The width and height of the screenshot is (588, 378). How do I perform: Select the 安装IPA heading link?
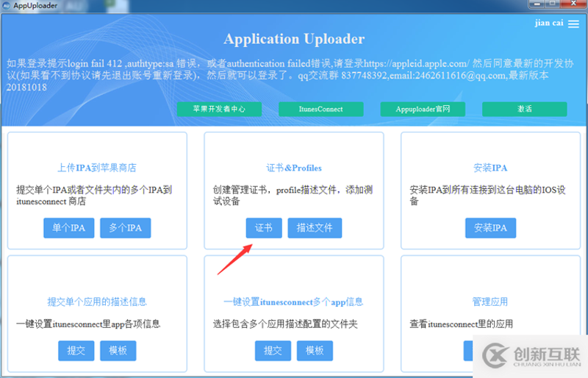pyautogui.click(x=490, y=168)
